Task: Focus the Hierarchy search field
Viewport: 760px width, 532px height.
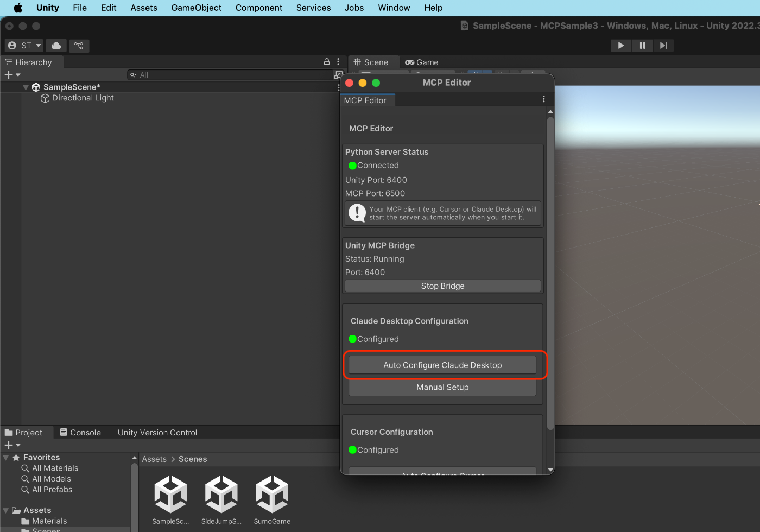Action: [230, 75]
